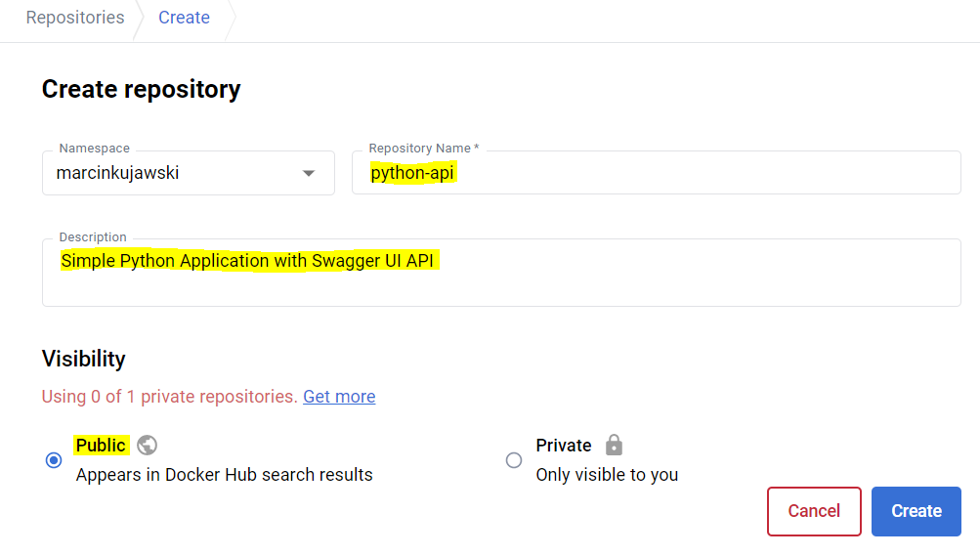Click the lock icon beside Private
The width and height of the screenshot is (980, 556).
coord(614,445)
